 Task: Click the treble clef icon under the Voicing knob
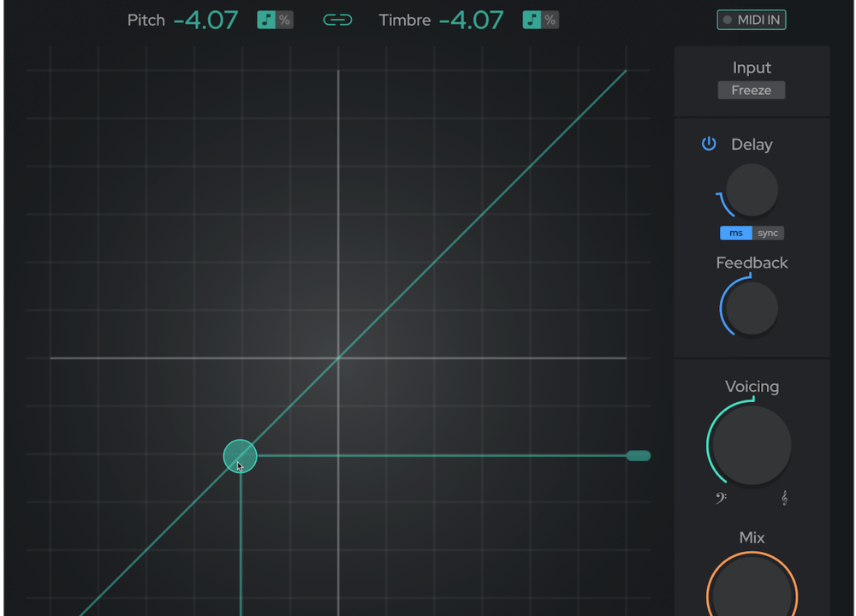tap(784, 496)
